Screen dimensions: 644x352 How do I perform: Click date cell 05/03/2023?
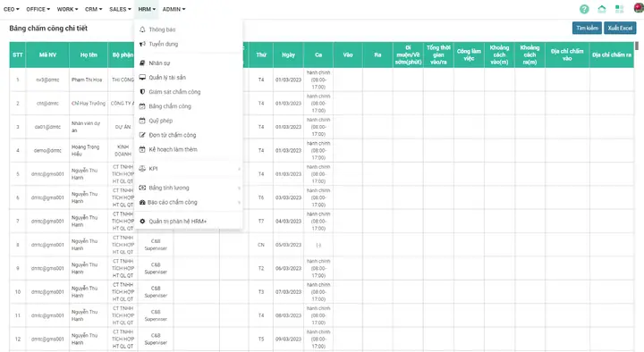(x=288, y=245)
